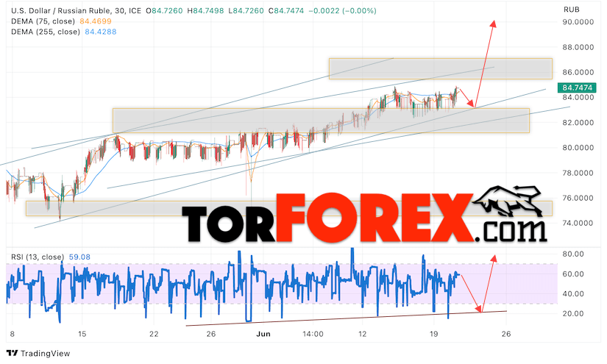This screenshot has height=364, width=607.
Task: Click the RSI 80.00 axis label
Action: (573, 254)
